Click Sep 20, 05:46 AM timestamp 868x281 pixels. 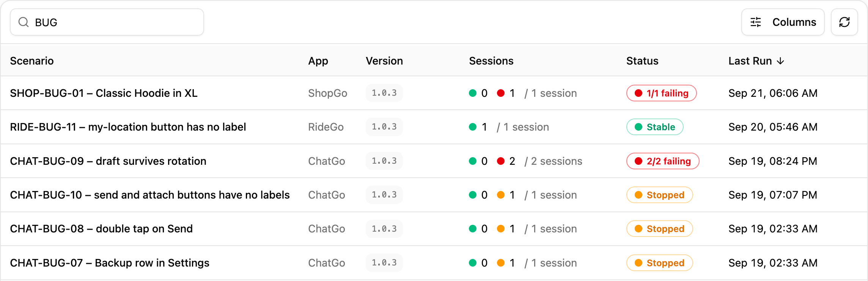773,127
